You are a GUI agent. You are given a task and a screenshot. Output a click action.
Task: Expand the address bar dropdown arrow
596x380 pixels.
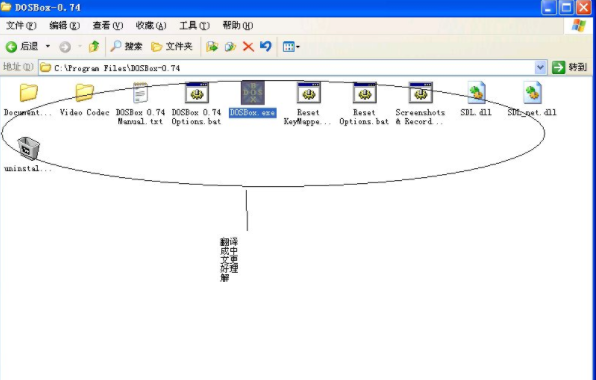(540, 68)
